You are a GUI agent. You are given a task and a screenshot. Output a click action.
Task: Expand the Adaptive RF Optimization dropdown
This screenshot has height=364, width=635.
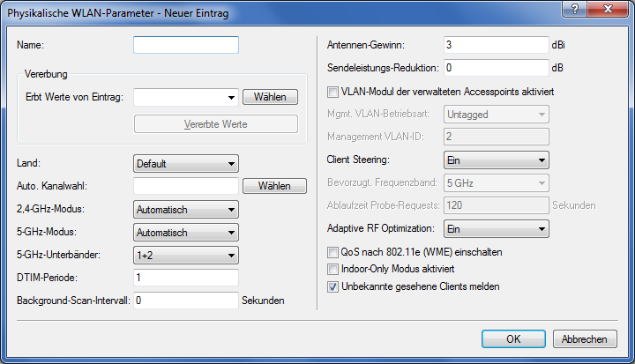(496, 228)
